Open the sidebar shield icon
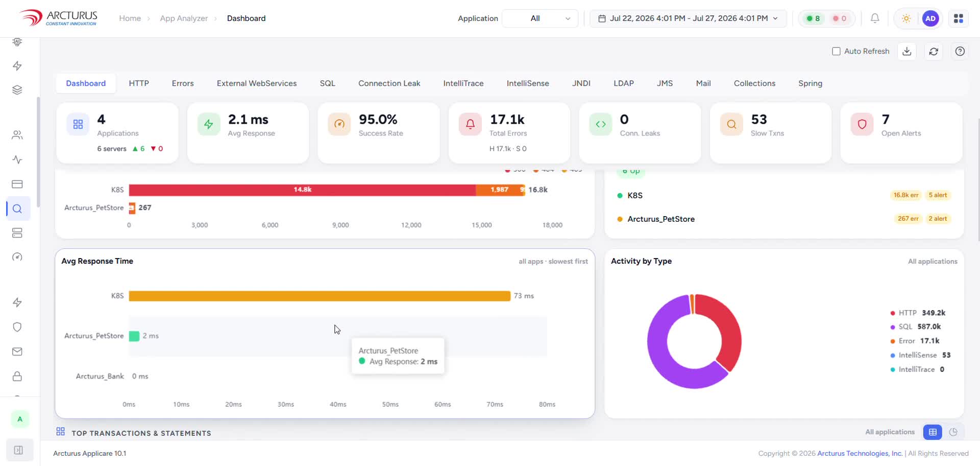The image size is (980, 466). (x=17, y=327)
